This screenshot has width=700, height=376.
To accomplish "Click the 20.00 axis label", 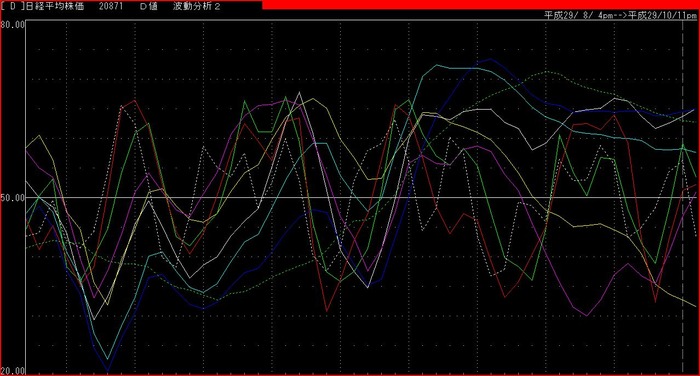I will click(12, 371).
